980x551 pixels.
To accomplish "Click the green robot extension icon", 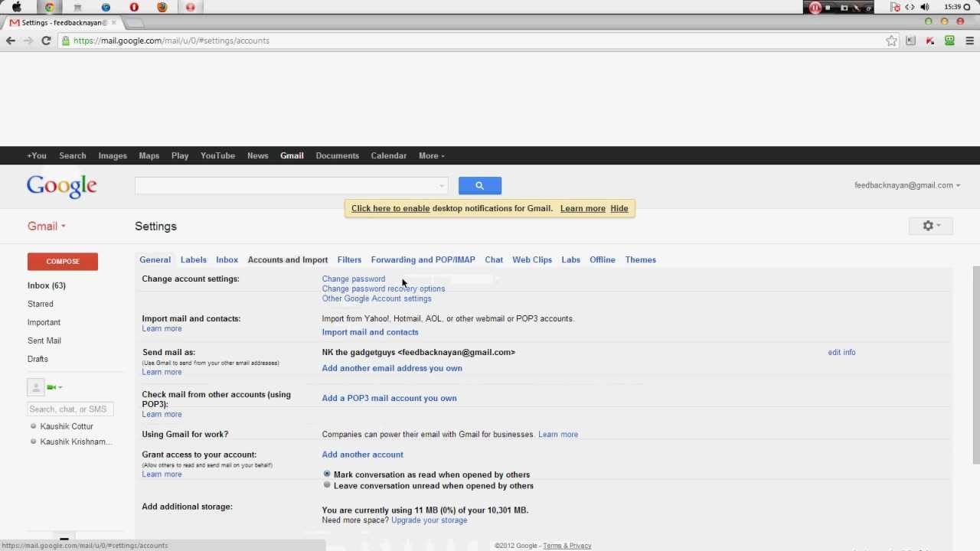I will pyautogui.click(x=949, y=41).
